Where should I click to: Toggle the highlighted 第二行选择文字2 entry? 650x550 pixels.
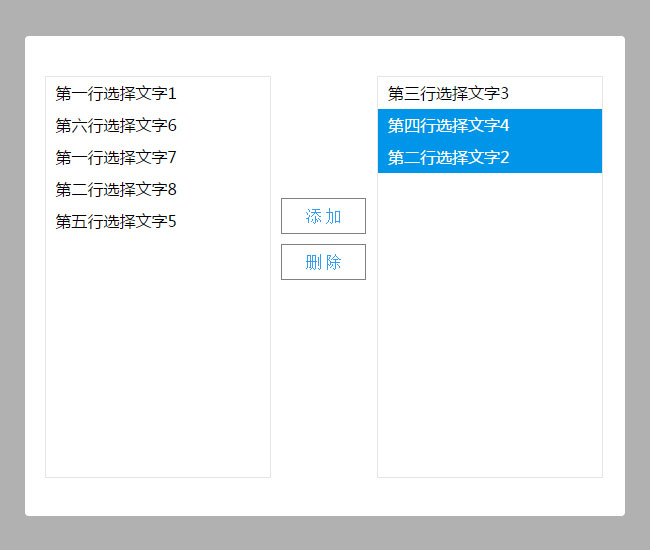click(x=449, y=158)
